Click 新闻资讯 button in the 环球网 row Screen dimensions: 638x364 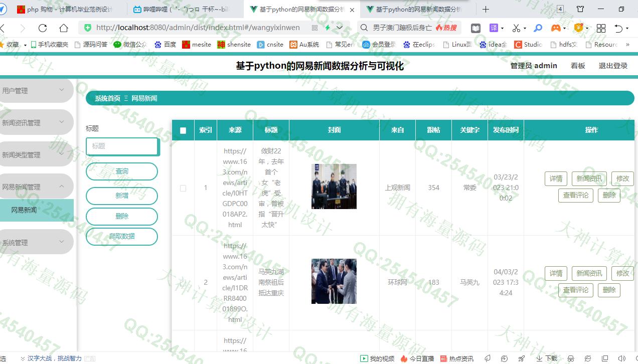pos(589,273)
